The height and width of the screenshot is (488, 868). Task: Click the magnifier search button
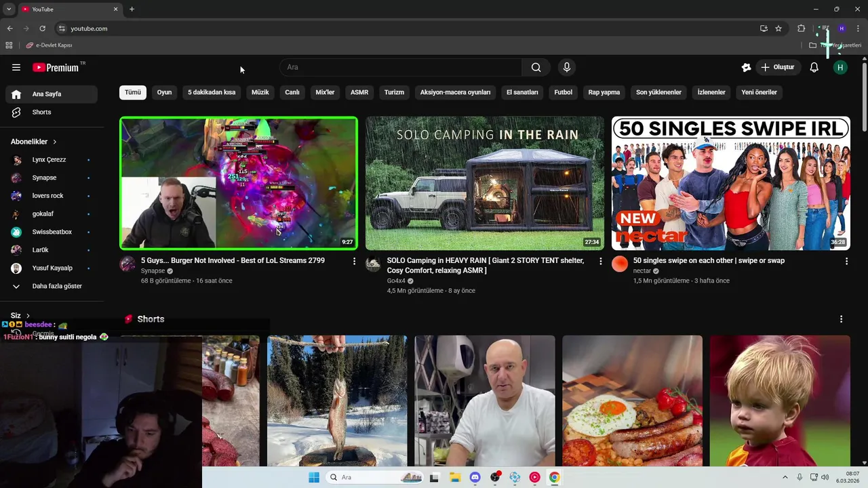[x=536, y=67]
